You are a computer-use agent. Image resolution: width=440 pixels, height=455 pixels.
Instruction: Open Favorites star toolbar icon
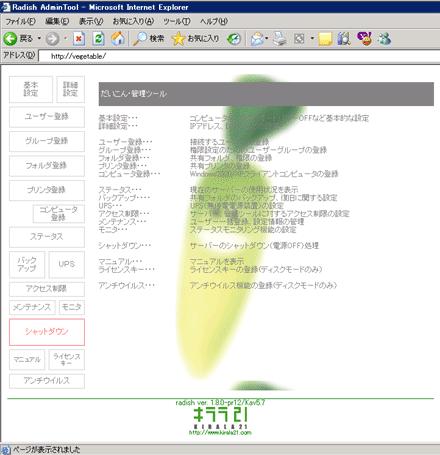coord(178,39)
